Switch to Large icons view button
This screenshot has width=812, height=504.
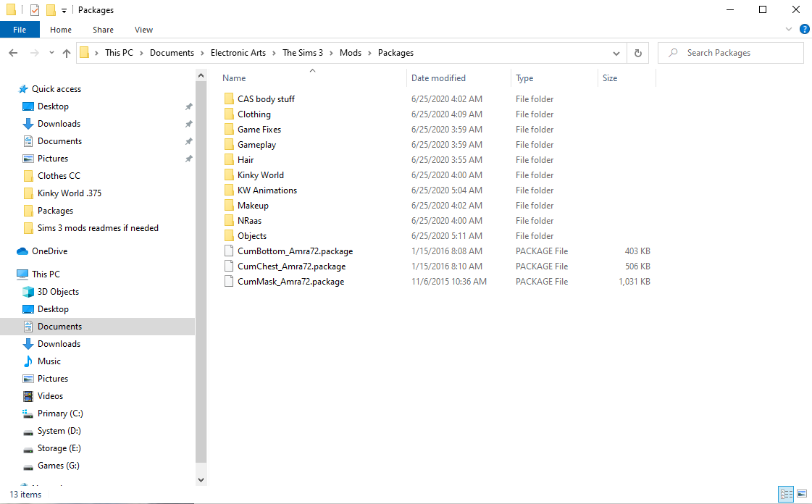802,494
